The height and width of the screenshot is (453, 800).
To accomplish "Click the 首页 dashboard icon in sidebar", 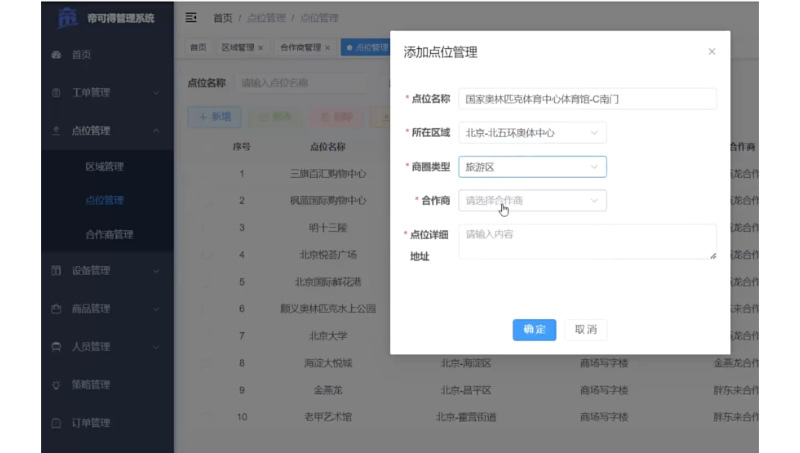I will click(56, 55).
